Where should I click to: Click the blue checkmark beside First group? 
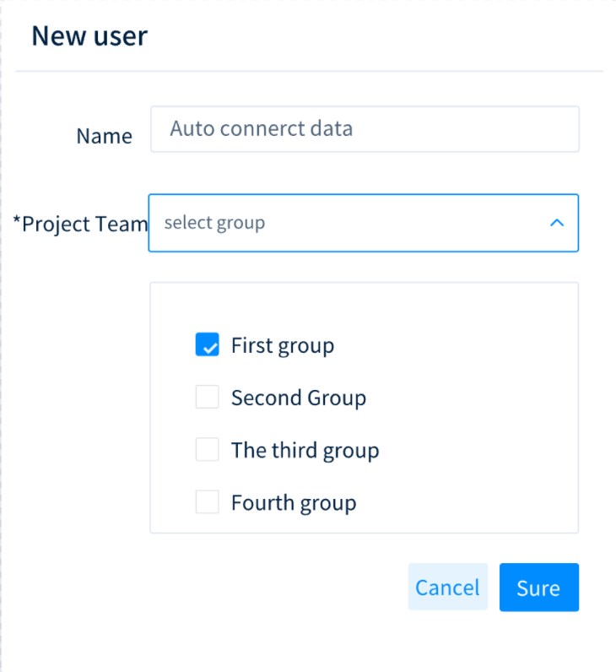(208, 345)
